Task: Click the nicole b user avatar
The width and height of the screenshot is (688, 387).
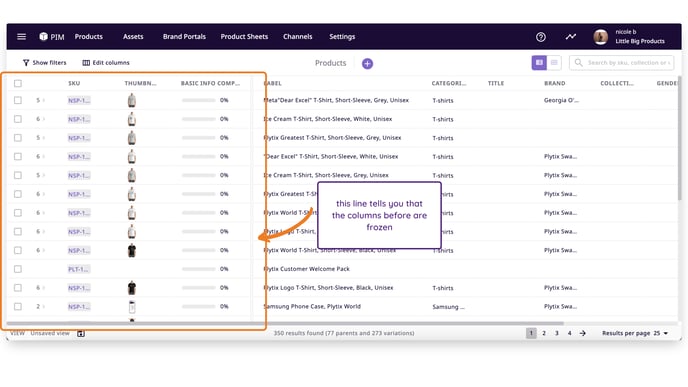Action: click(600, 37)
